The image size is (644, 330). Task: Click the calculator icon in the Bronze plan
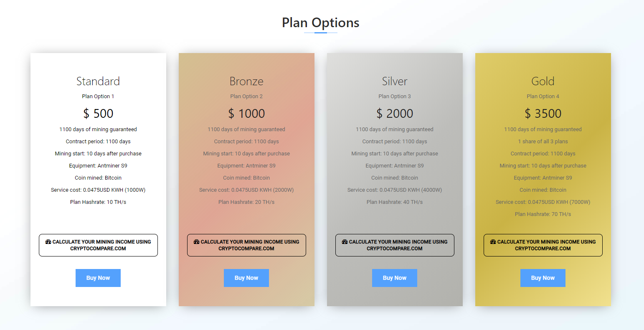197,242
